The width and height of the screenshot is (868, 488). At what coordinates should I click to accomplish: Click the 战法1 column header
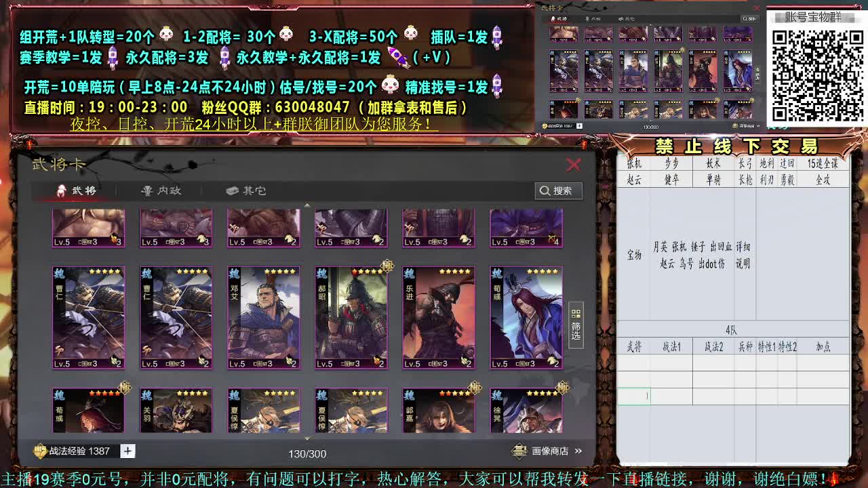671,346
